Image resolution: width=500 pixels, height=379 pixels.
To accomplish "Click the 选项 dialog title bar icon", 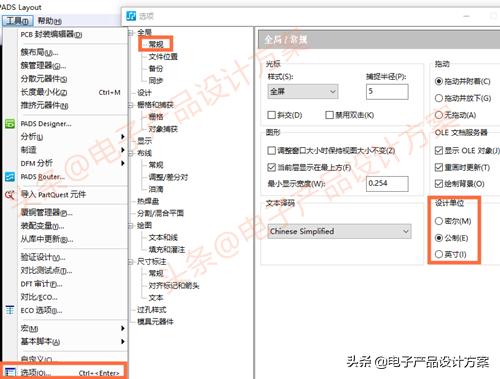I will 131,15.
